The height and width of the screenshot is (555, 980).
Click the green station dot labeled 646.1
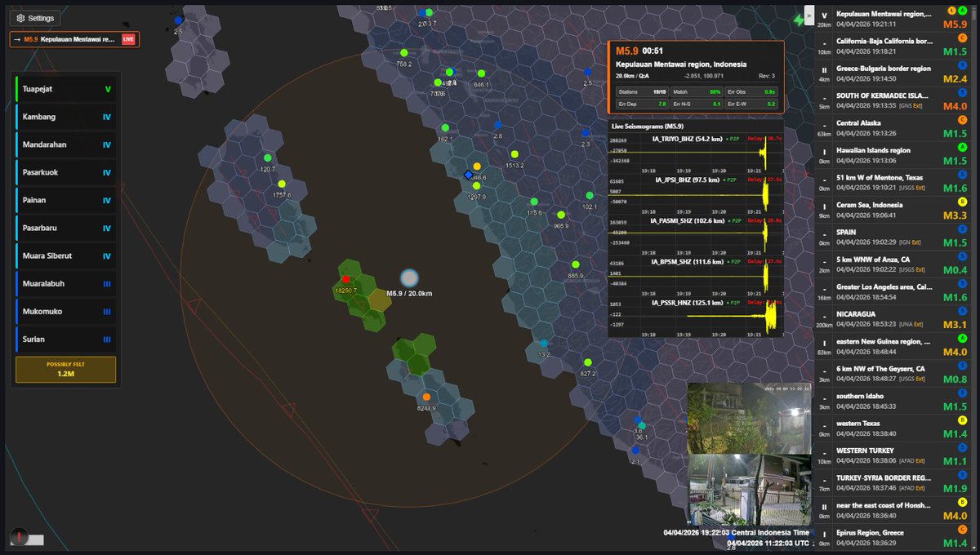tap(480, 73)
